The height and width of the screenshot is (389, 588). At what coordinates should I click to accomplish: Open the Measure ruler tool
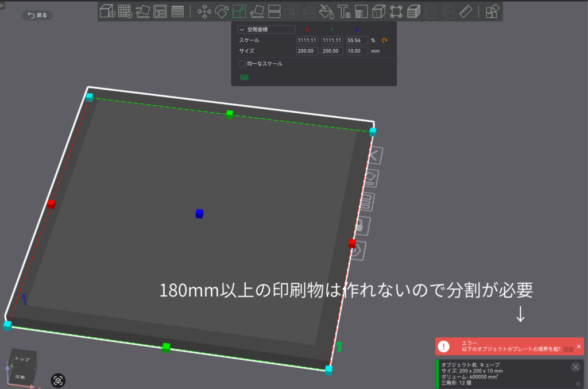point(466,11)
